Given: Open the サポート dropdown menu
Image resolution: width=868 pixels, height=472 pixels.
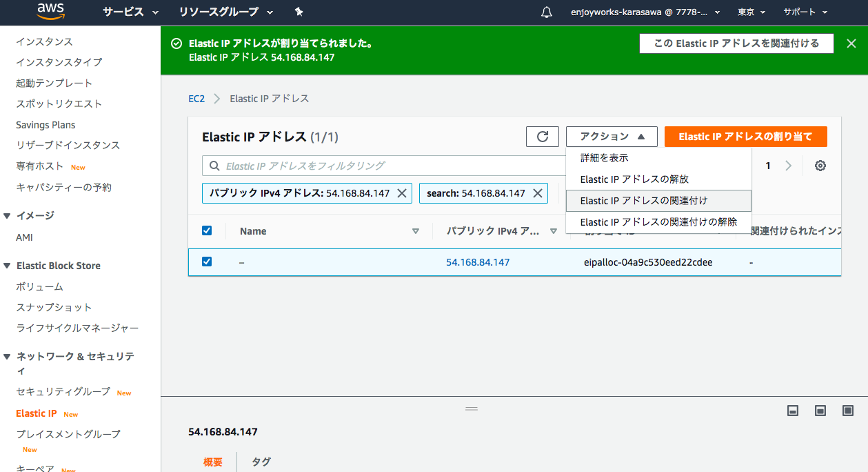Looking at the screenshot, I should point(805,12).
